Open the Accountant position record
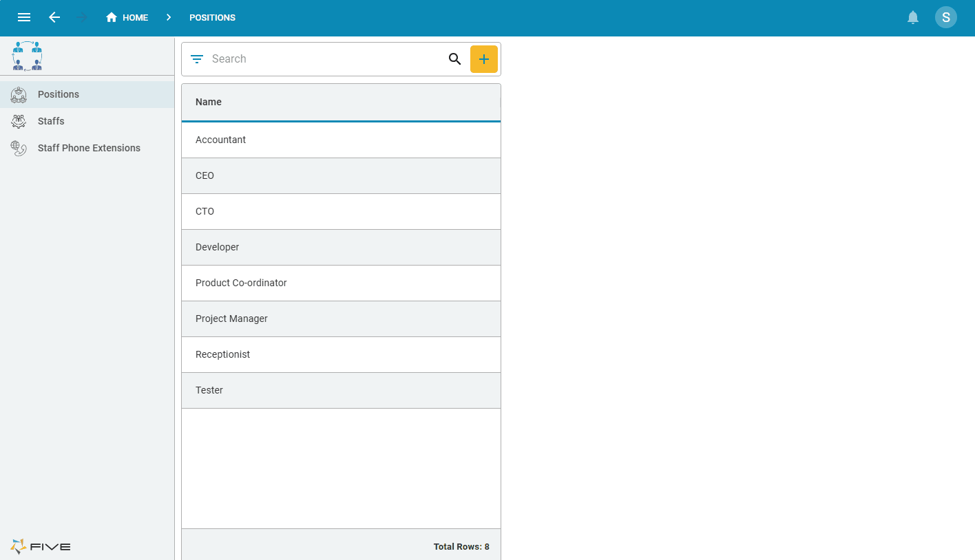975x560 pixels. 221,140
